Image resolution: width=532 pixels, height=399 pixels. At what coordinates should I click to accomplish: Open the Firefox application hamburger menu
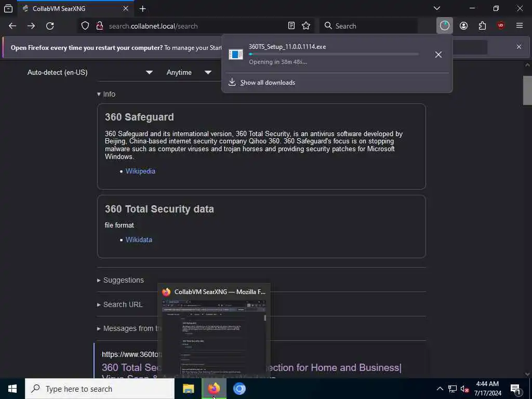[x=520, y=26]
